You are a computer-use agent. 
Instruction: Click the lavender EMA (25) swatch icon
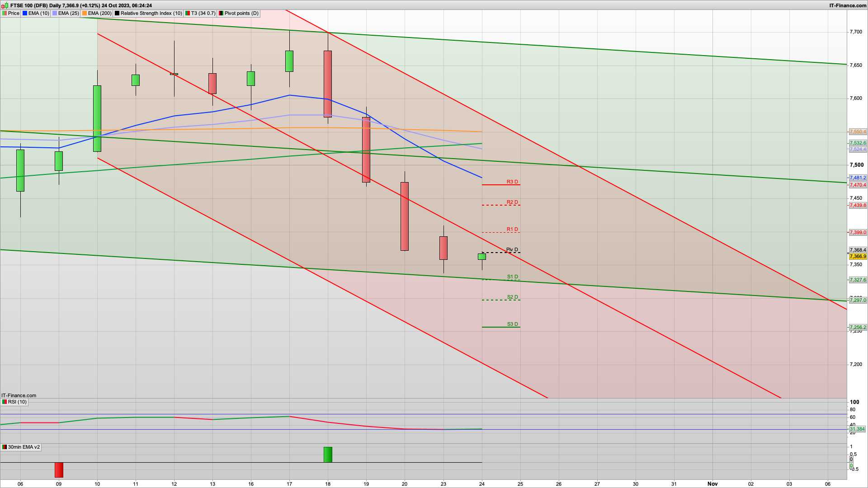click(55, 13)
